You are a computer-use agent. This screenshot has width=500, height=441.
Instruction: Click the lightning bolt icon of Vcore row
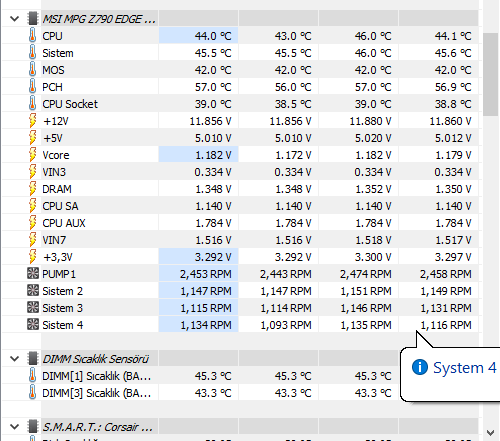click(x=33, y=155)
